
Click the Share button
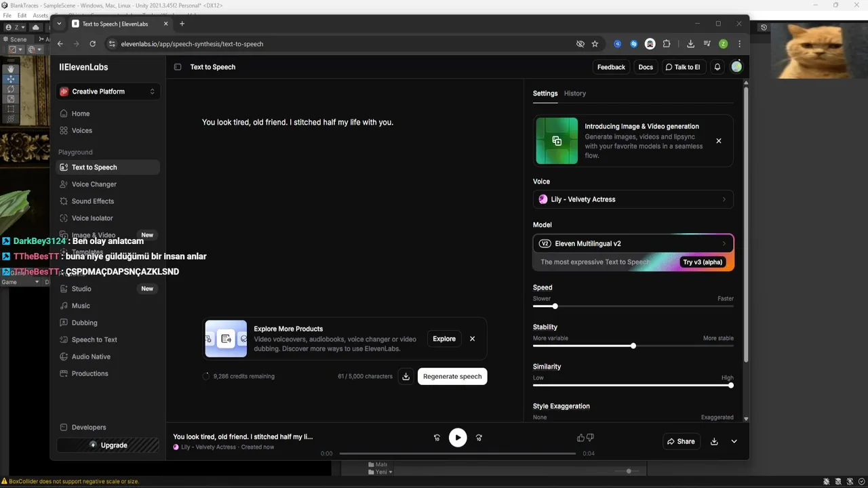tap(681, 441)
